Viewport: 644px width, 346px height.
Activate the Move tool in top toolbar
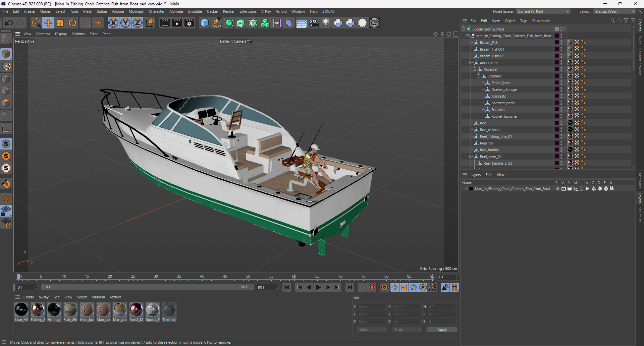pyautogui.click(x=48, y=23)
